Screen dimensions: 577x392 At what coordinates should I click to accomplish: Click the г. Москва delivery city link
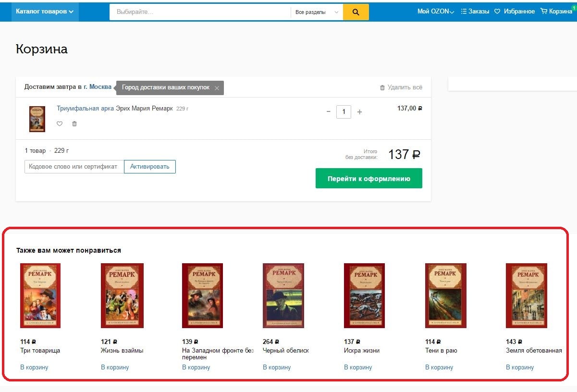click(x=98, y=87)
